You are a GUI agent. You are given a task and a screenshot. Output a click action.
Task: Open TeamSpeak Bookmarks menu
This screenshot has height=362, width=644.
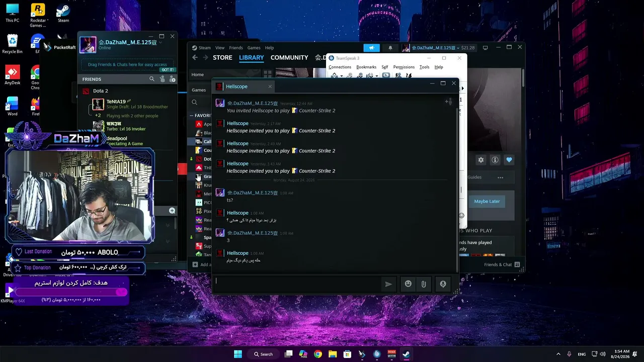click(366, 67)
